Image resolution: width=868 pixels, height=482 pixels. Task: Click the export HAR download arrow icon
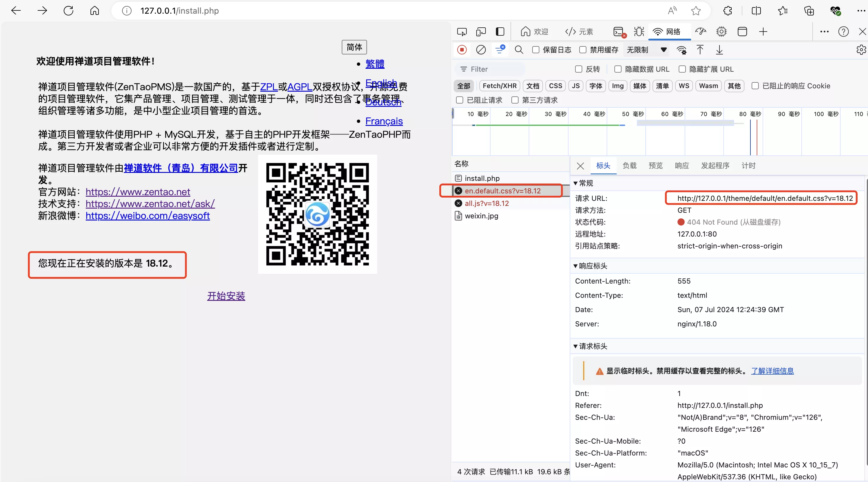[719, 50]
